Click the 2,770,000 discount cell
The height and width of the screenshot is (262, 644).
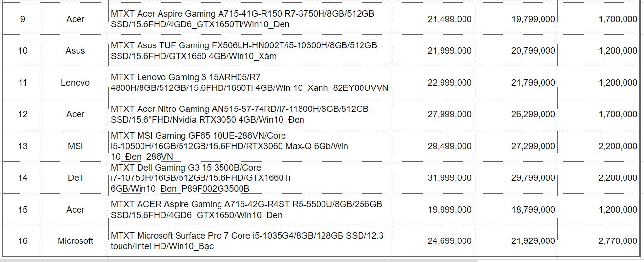[x=599, y=240]
